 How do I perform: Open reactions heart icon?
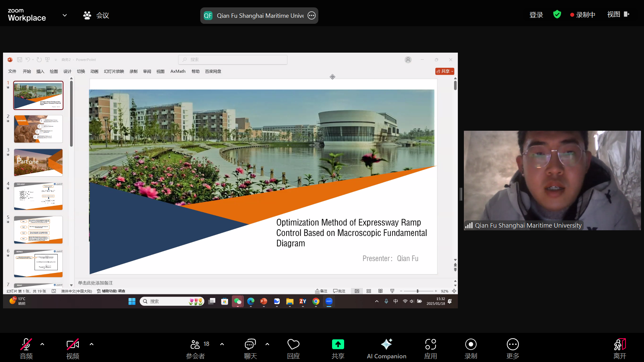coord(293,349)
